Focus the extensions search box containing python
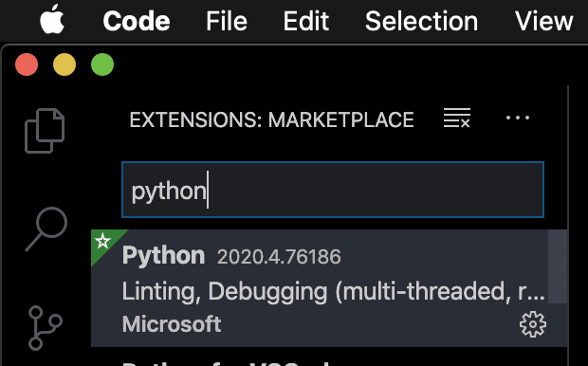This screenshot has width=588, height=366. [x=333, y=190]
